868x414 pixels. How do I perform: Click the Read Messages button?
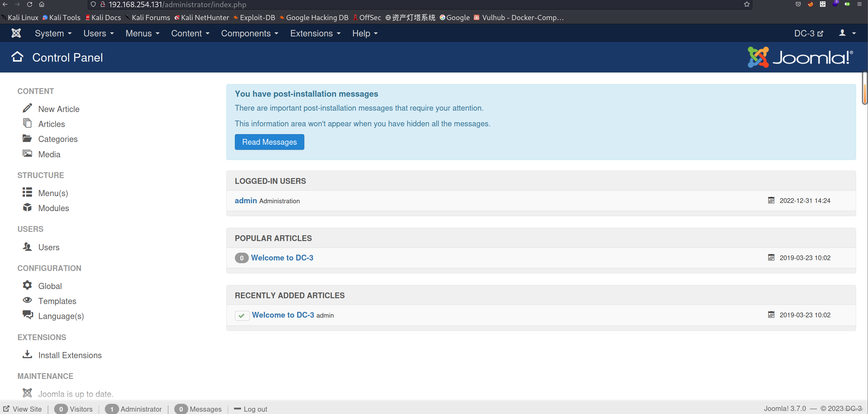[269, 142]
